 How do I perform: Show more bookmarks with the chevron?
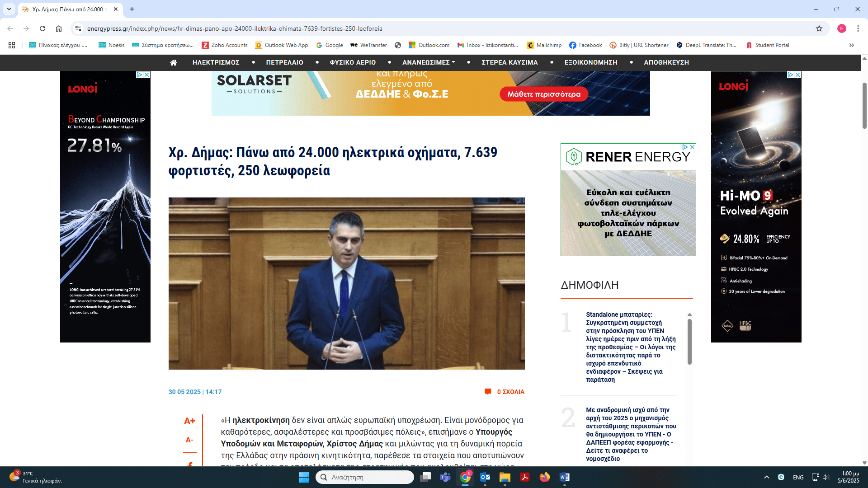click(851, 45)
